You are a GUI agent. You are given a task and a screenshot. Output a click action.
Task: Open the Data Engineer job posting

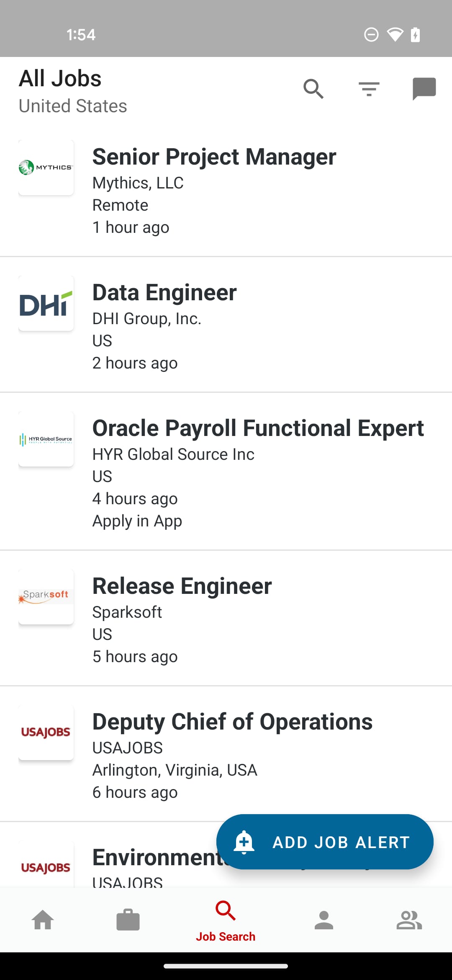click(x=164, y=292)
